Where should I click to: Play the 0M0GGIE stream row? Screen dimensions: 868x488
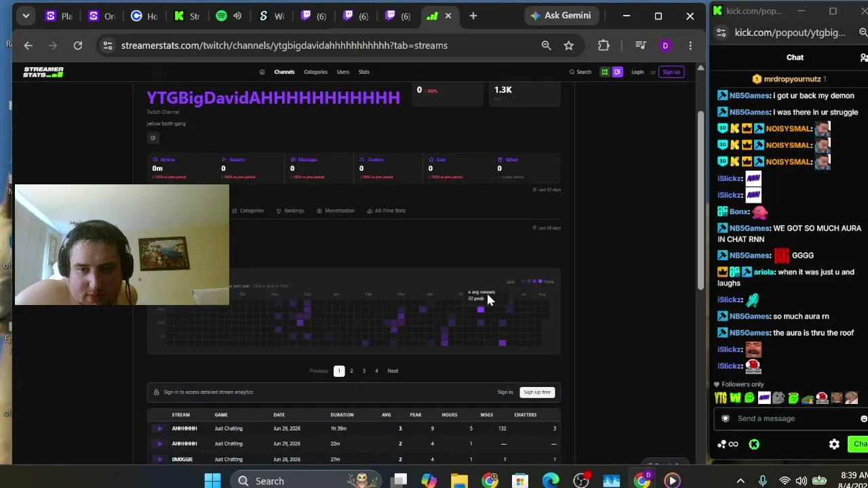point(159,460)
